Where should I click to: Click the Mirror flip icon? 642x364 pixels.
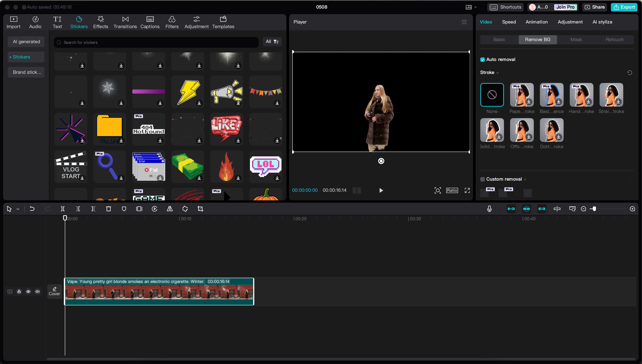pyautogui.click(x=170, y=209)
